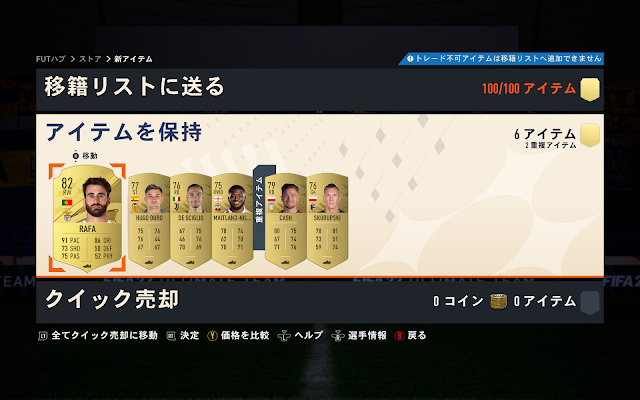Open the 移籍リストに送る section
Viewport: 640px width, 400px height.
[x=320, y=89]
